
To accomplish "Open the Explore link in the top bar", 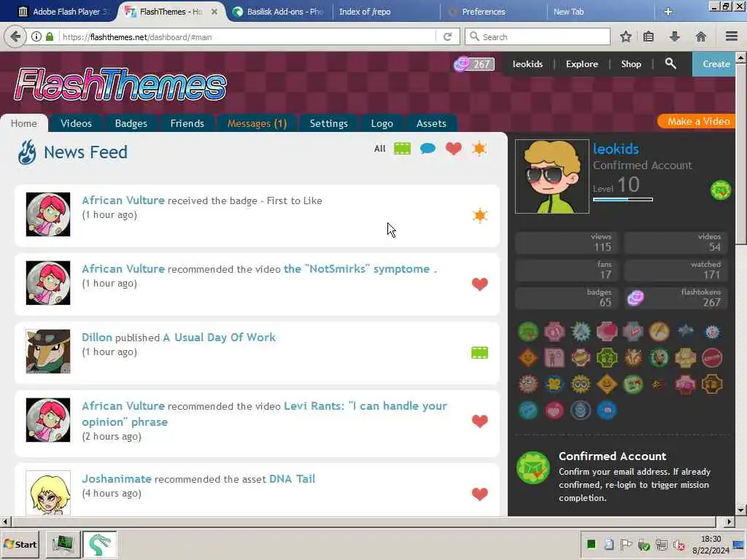I will click(581, 64).
